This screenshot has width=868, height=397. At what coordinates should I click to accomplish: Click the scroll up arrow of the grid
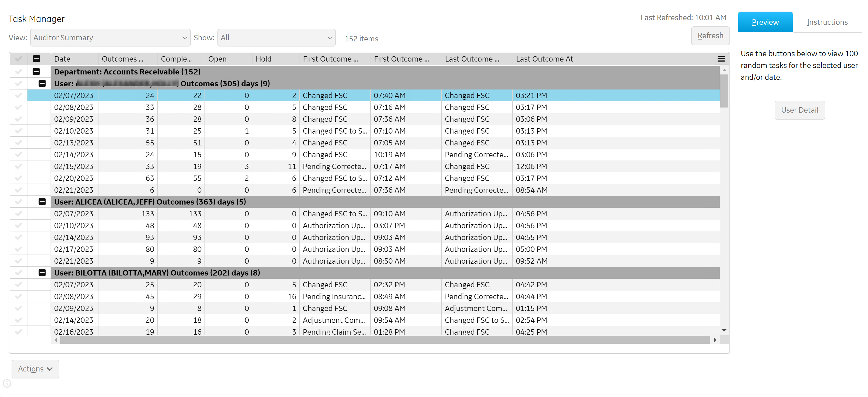pyautogui.click(x=724, y=70)
